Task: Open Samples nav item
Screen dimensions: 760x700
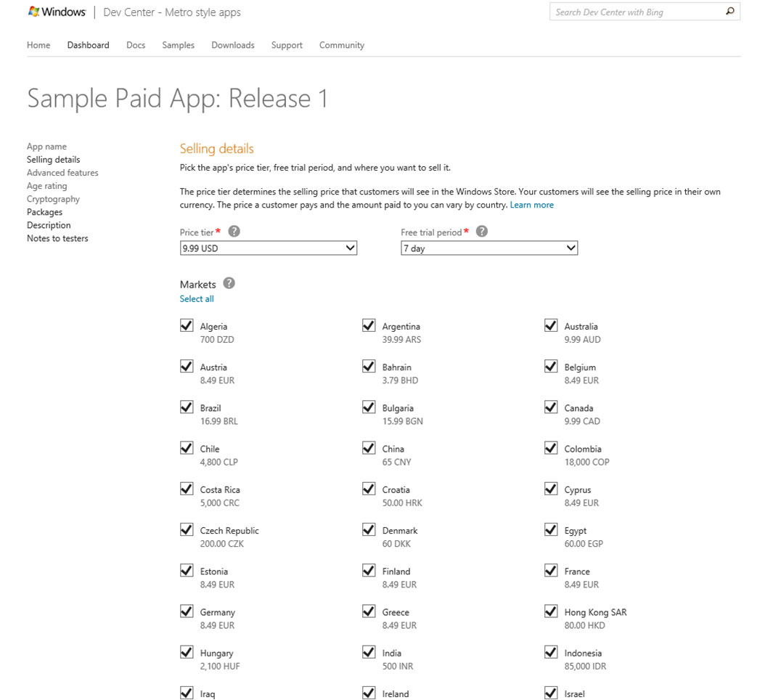Action: 178,45
